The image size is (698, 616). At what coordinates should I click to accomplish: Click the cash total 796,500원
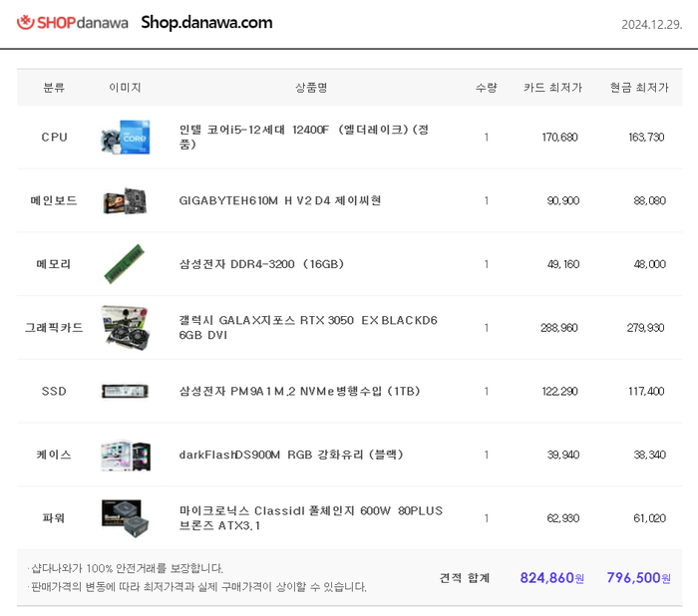coord(638,578)
